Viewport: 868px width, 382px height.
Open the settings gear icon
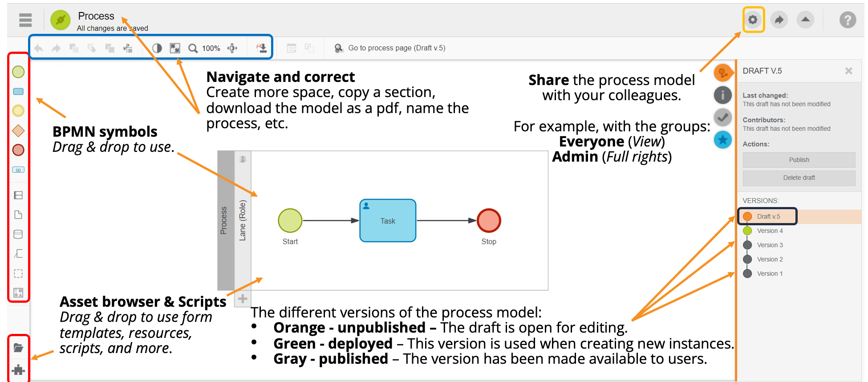[x=753, y=20]
